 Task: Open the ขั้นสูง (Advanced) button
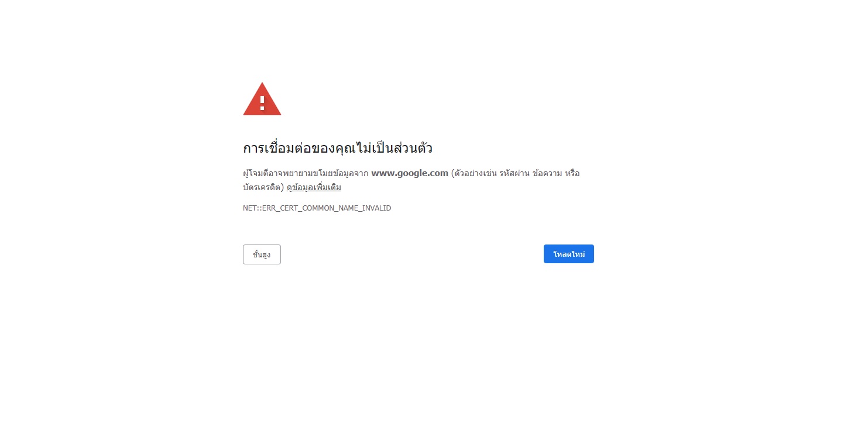pos(262,254)
